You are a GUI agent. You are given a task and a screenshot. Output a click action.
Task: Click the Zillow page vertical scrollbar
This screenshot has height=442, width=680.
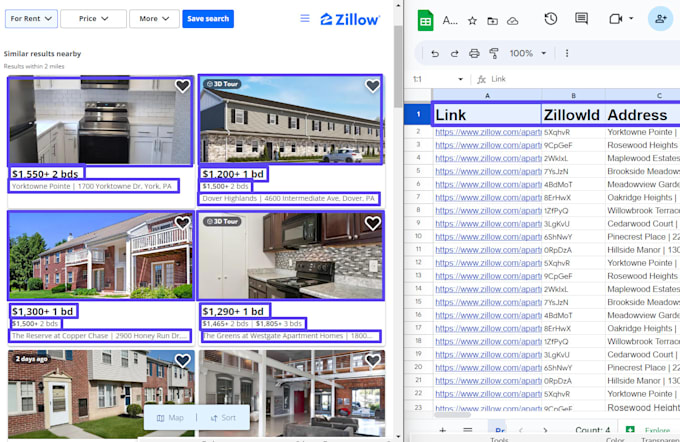click(398, 66)
